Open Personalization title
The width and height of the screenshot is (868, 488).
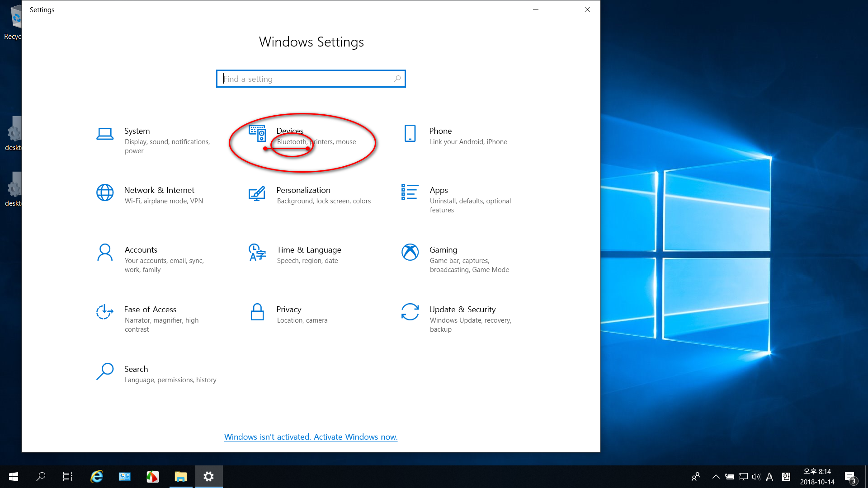tap(303, 190)
